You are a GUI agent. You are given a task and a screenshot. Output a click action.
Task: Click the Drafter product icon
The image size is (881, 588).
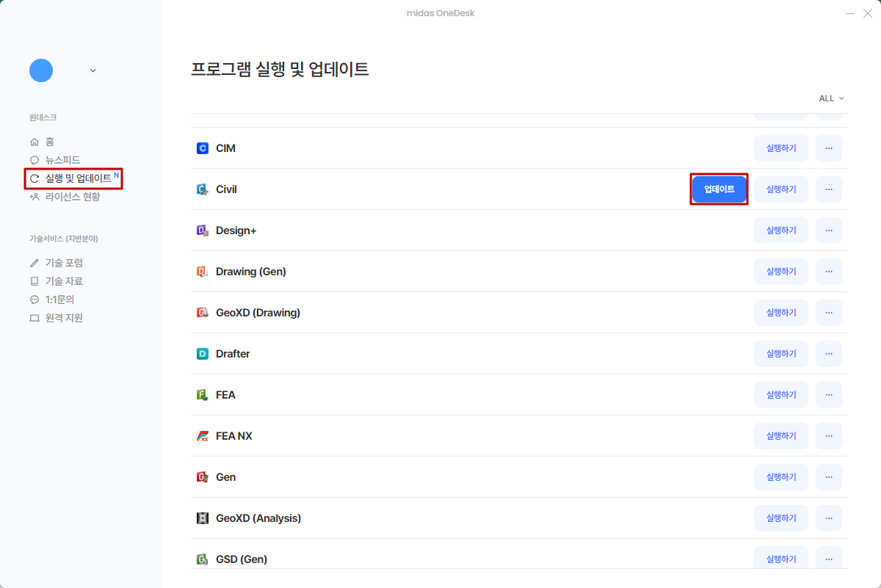point(203,354)
